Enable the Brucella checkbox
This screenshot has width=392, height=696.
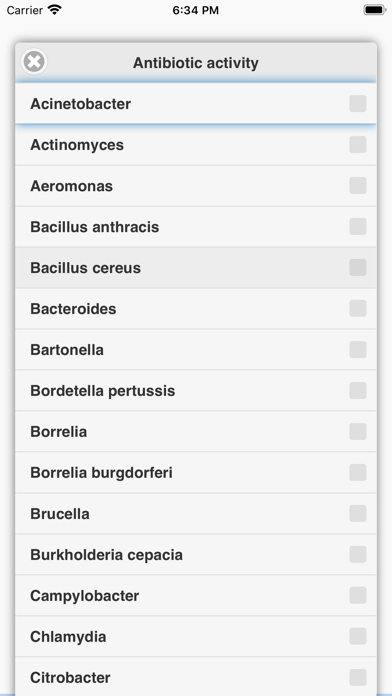[358, 514]
